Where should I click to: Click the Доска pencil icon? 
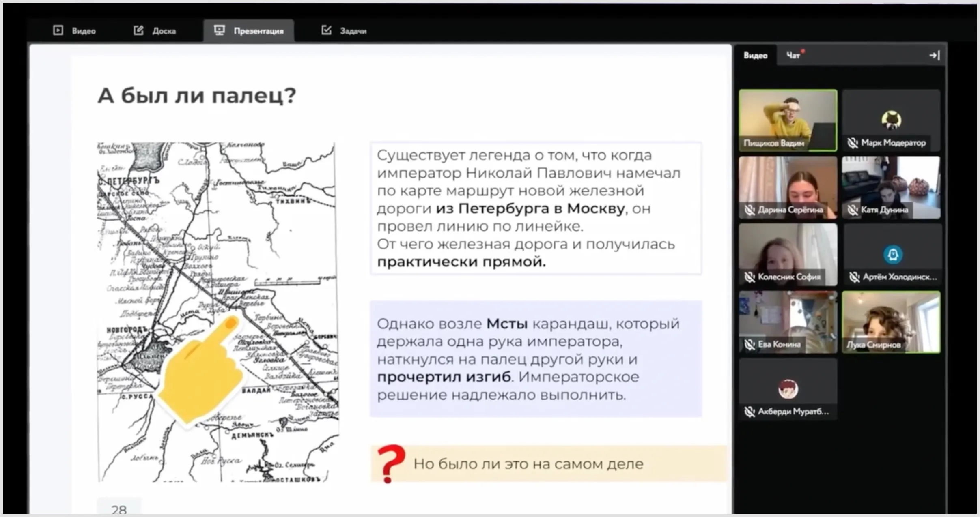point(139,30)
